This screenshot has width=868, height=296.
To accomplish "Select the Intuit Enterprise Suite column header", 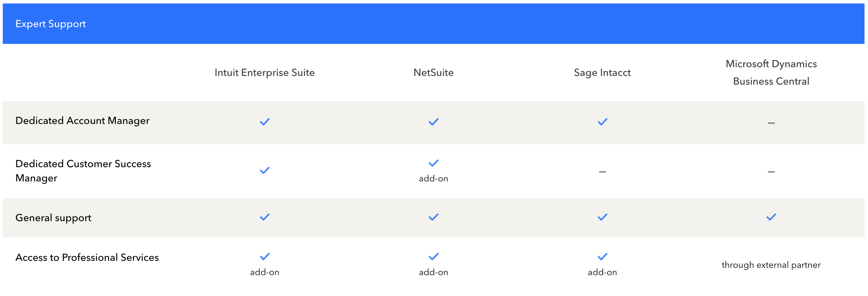I will click(x=265, y=72).
